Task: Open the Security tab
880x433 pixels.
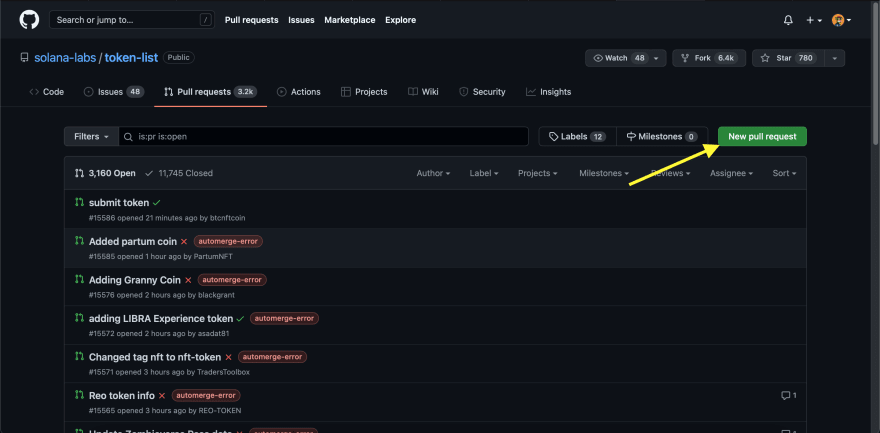Action: point(482,92)
